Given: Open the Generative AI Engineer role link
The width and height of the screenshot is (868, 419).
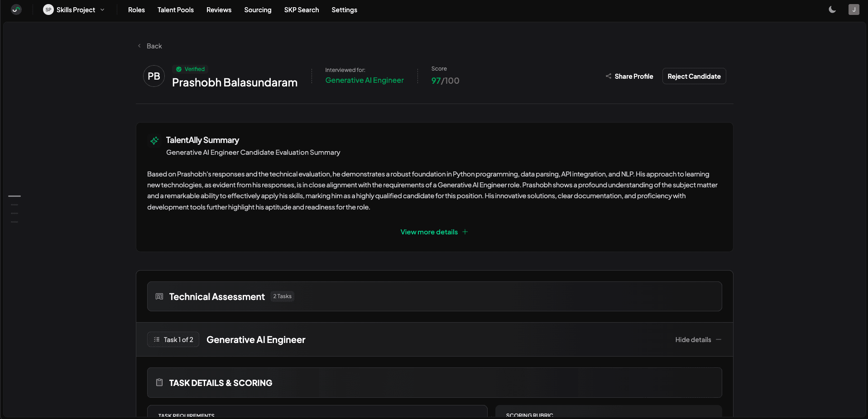Looking at the screenshot, I should 364,80.
